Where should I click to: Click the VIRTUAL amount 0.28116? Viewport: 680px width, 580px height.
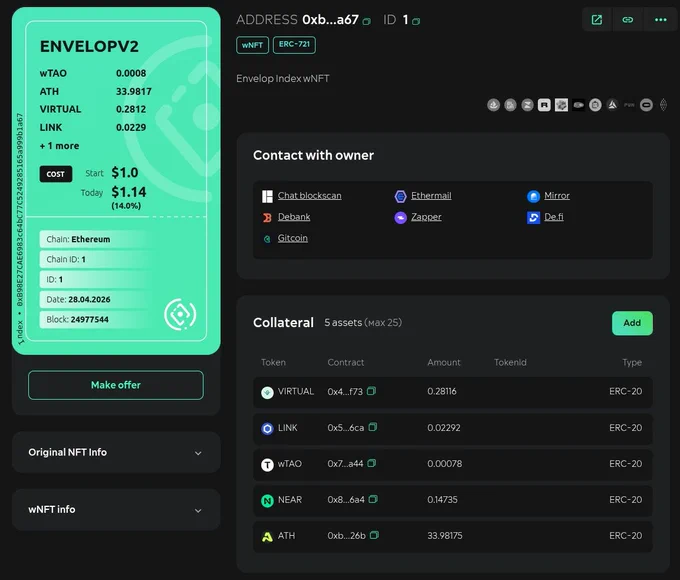(442, 391)
